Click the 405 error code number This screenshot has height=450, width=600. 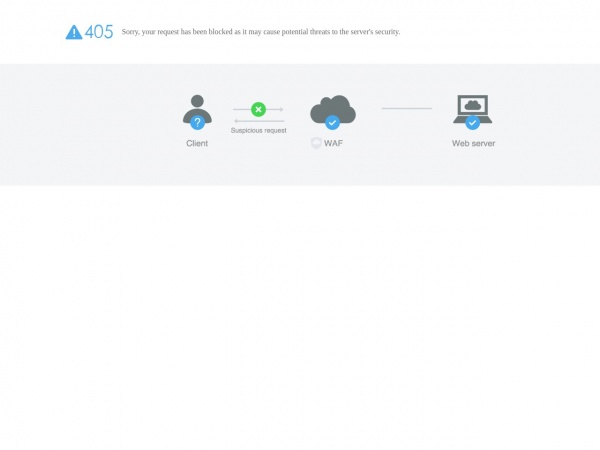pyautogui.click(x=99, y=32)
